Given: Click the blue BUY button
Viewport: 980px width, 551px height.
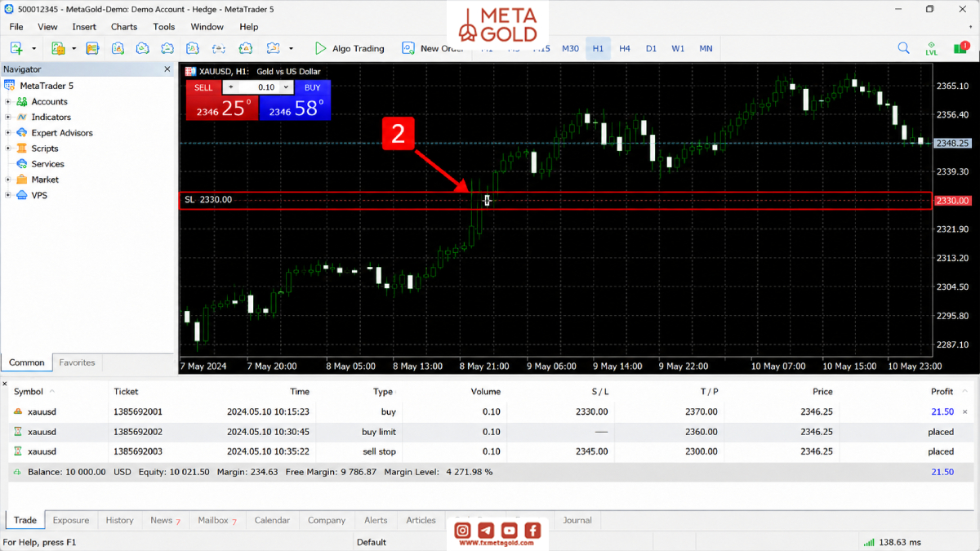Looking at the screenshot, I should (312, 87).
